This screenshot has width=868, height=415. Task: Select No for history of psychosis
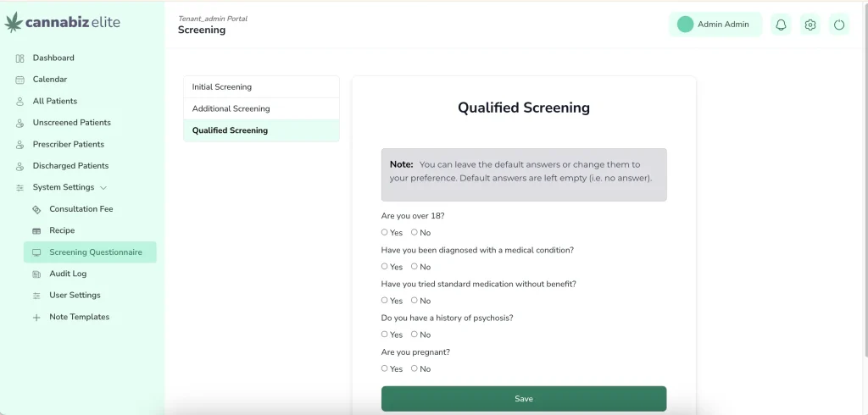click(x=414, y=334)
